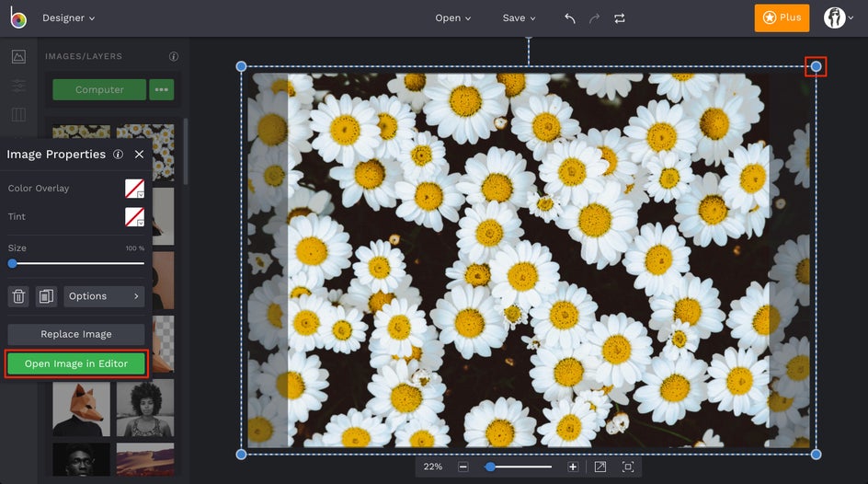Open the Open menu
The image size is (868, 484).
[452, 18]
